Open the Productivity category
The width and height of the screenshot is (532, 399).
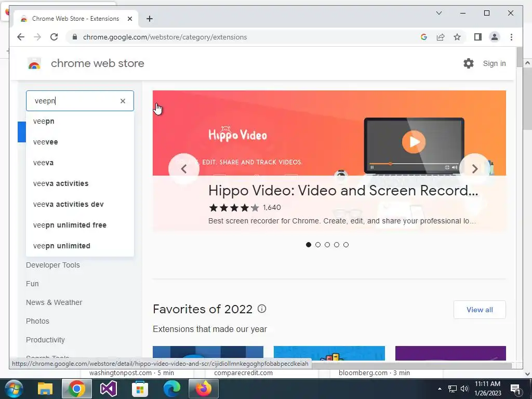click(45, 340)
